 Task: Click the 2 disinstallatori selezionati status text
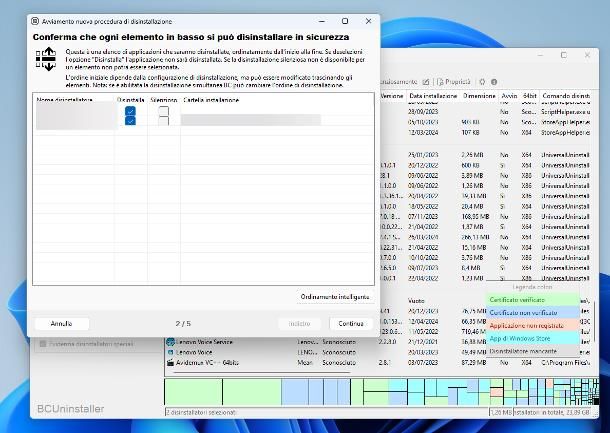click(x=202, y=412)
